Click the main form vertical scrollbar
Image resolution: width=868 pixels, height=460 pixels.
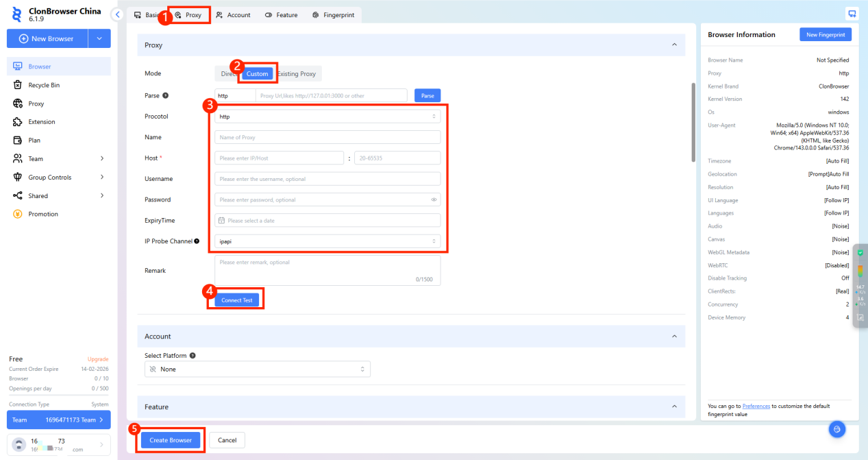pos(693,123)
